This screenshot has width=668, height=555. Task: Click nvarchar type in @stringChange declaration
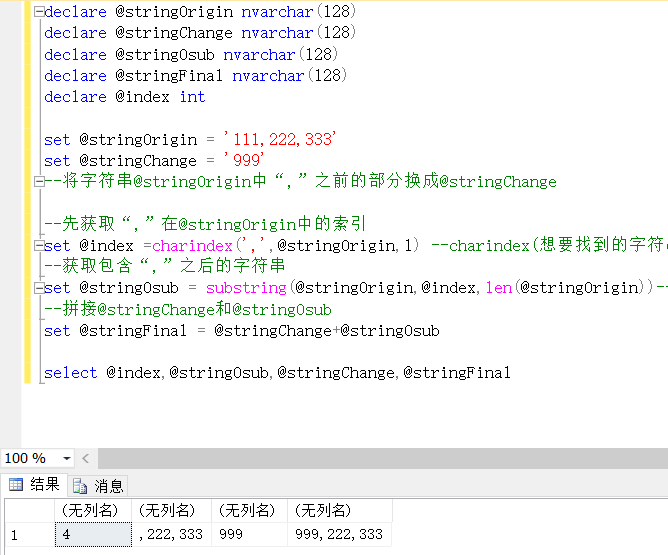[x=277, y=33]
